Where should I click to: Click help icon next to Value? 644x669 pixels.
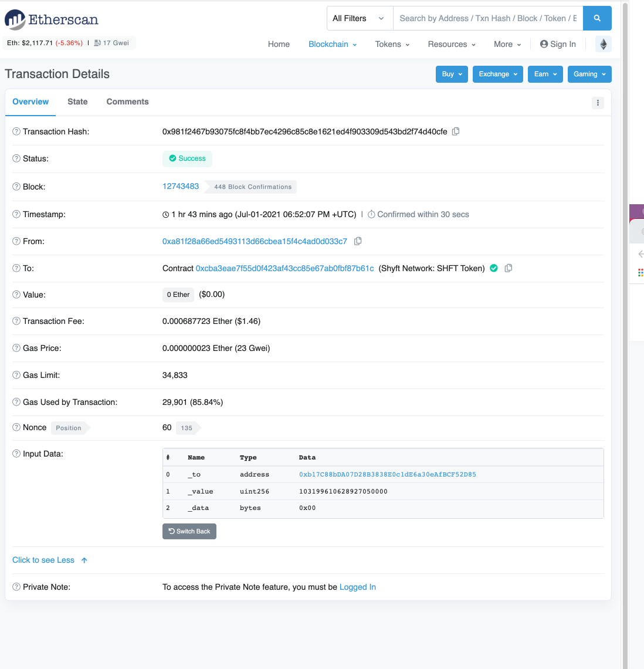[16, 295]
